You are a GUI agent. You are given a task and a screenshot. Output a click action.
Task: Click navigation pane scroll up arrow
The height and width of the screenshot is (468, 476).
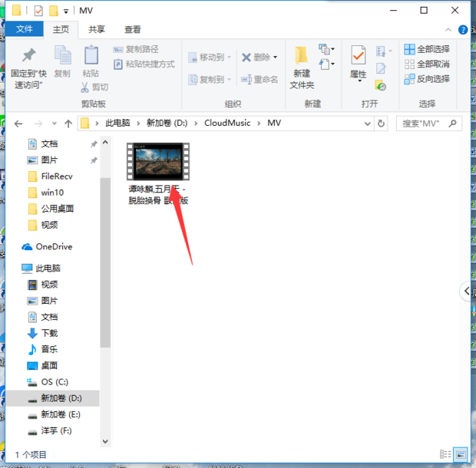click(105, 142)
